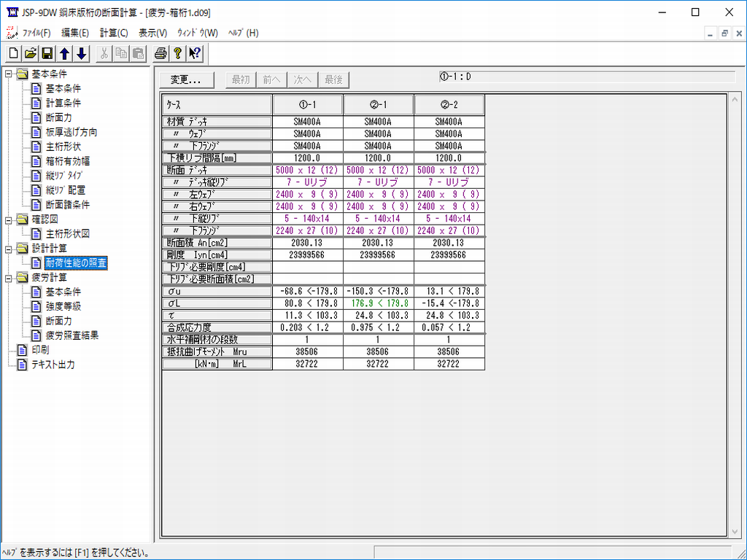Open a file with the folder icon

(x=31, y=53)
